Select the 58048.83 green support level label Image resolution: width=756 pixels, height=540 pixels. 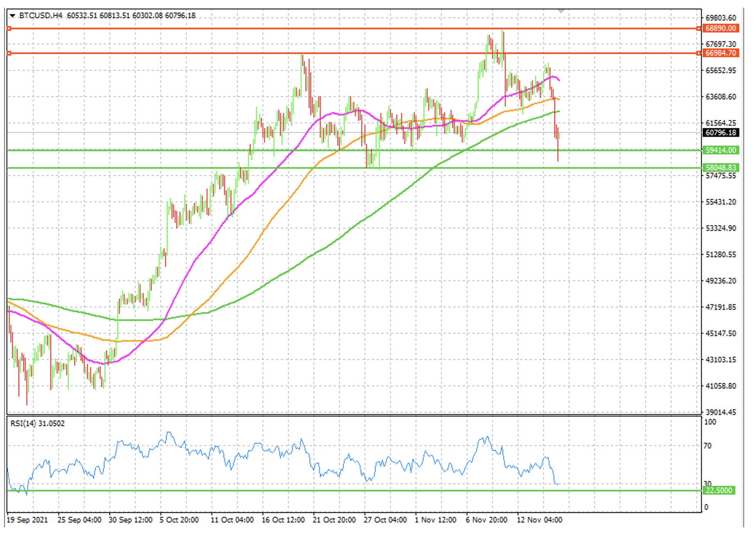point(721,167)
